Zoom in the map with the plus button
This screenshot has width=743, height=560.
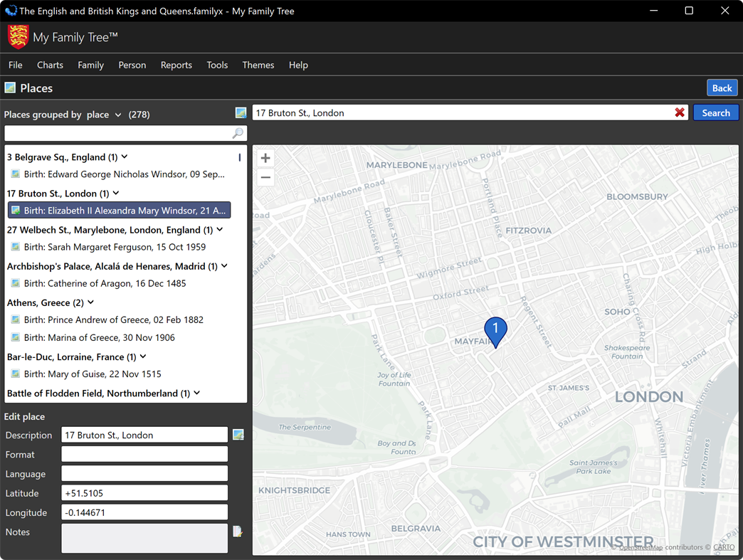(x=266, y=158)
